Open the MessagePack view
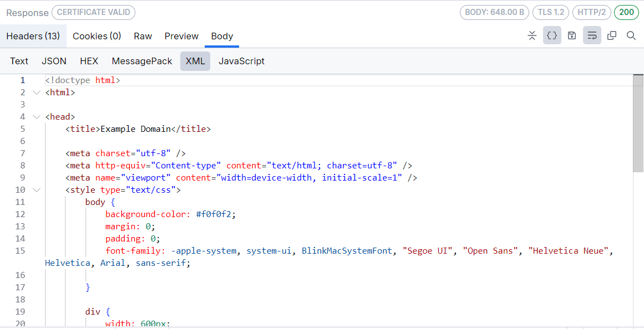The width and height of the screenshot is (644, 329). click(141, 61)
